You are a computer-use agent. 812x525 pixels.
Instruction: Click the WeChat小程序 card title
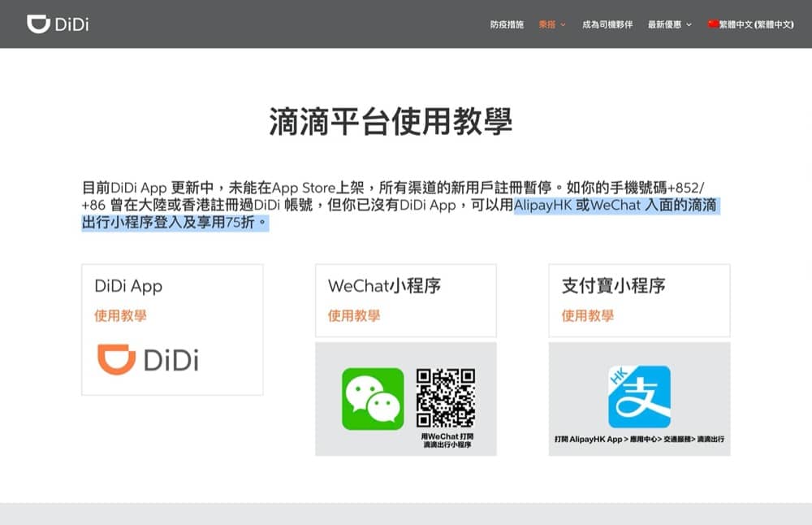(x=384, y=286)
